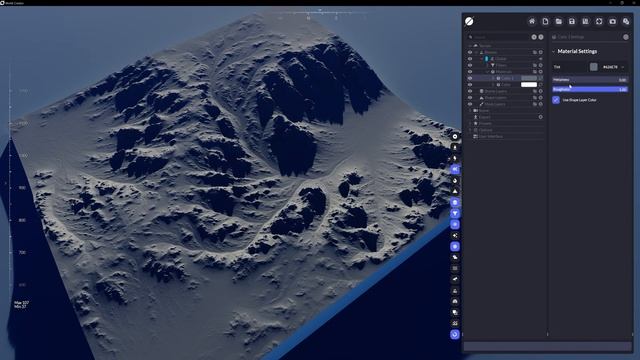Save the project with the floppy icon

click(x=572, y=21)
